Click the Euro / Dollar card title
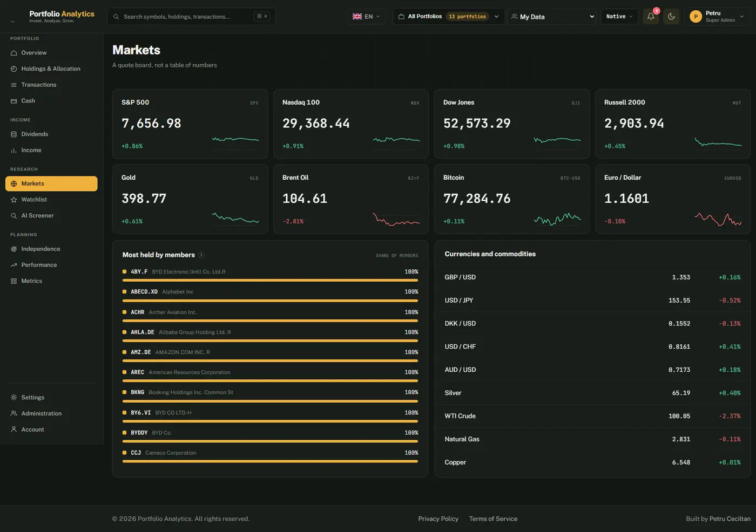Image resolution: width=756 pixels, height=532 pixels. (x=623, y=178)
